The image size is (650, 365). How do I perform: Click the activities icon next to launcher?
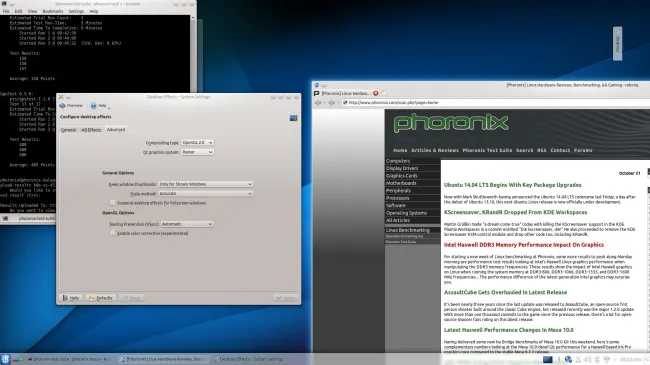point(17,360)
